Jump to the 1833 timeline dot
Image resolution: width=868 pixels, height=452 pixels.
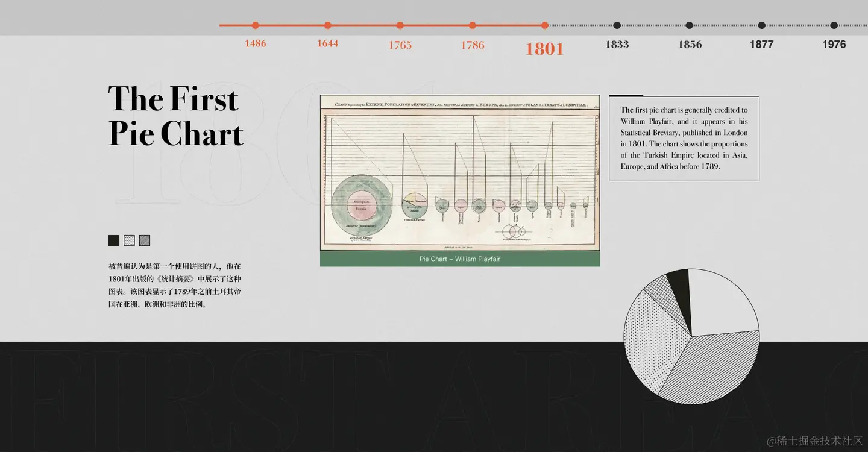point(617,25)
